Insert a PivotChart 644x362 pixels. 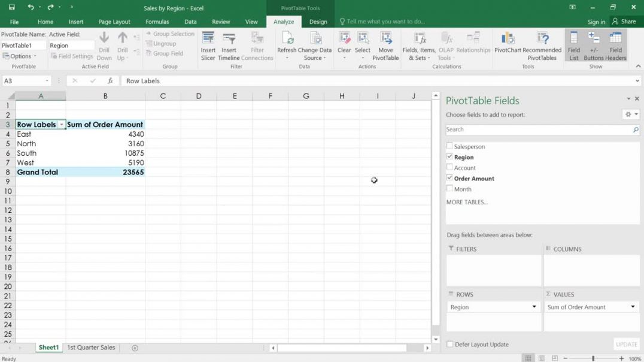[x=508, y=43]
